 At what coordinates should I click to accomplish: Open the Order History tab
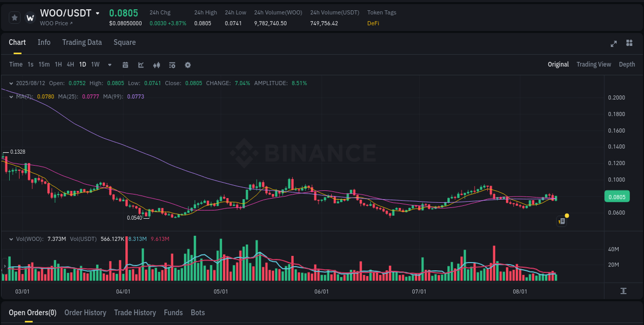point(85,313)
